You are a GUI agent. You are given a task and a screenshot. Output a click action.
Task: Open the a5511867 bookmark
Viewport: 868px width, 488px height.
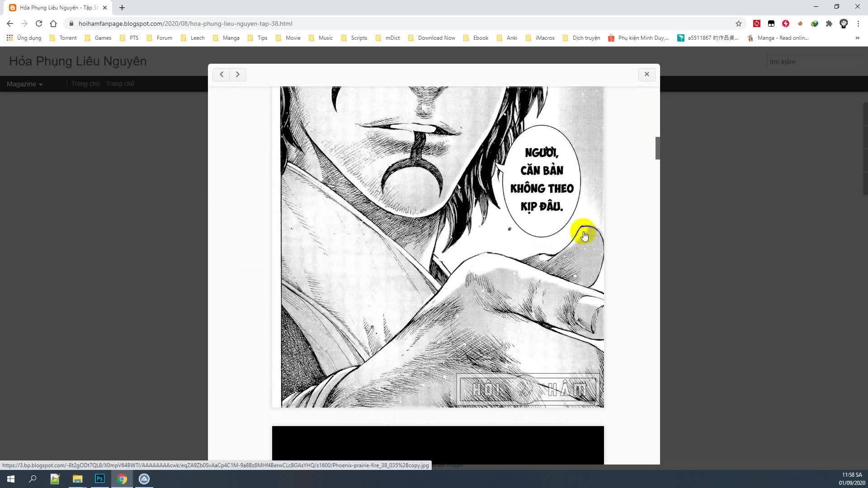[x=708, y=38]
